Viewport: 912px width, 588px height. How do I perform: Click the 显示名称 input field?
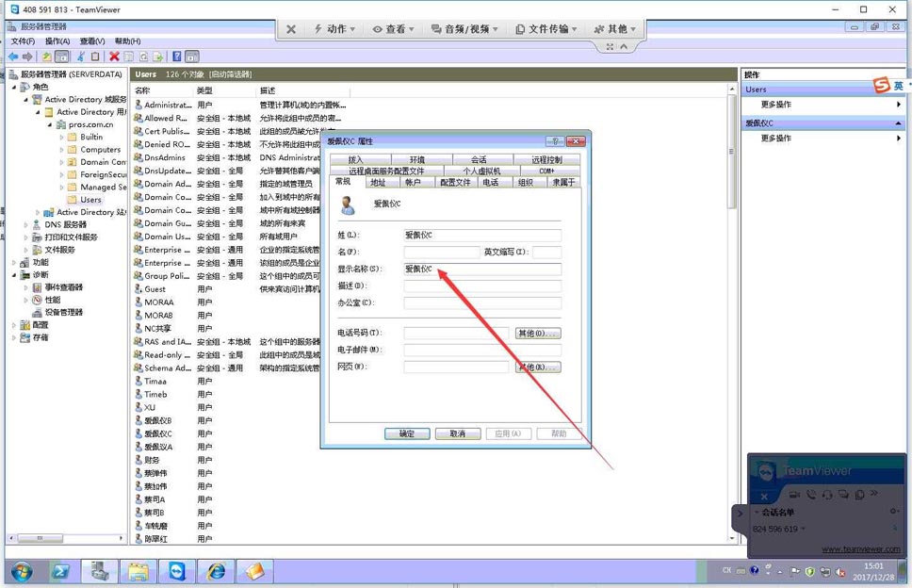click(x=482, y=269)
